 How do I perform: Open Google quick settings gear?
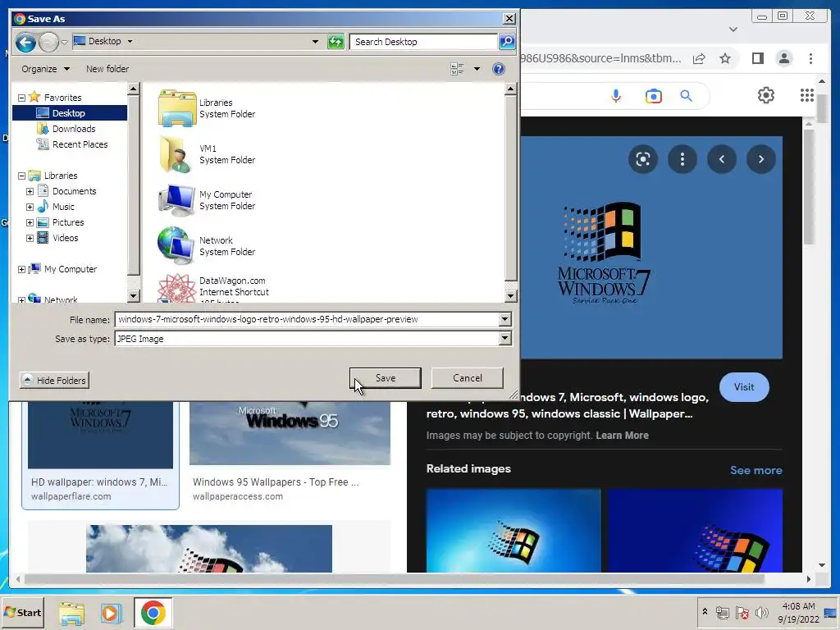pyautogui.click(x=765, y=95)
